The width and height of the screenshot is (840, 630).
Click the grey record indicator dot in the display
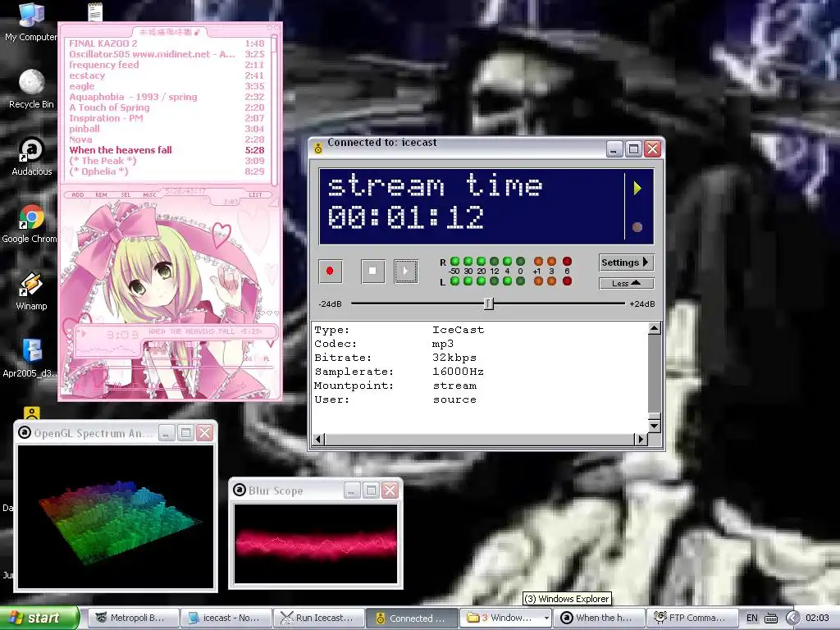click(637, 227)
